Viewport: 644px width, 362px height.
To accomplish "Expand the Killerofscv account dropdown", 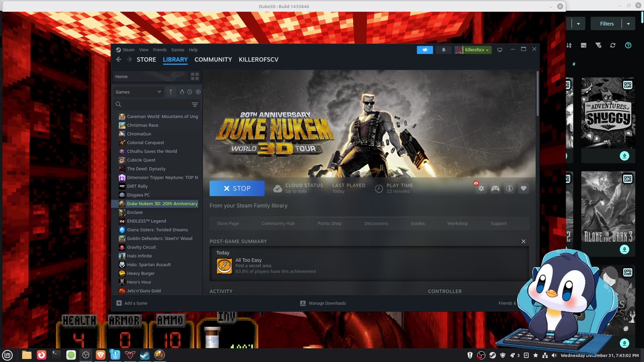I will [x=473, y=50].
